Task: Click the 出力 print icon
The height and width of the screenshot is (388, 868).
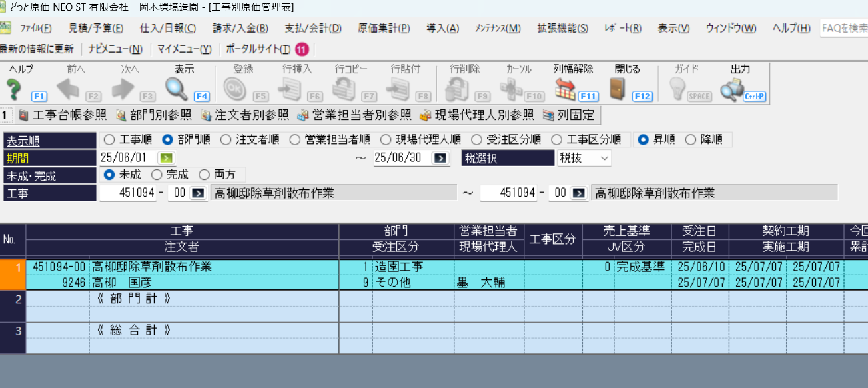Action: coord(732,89)
